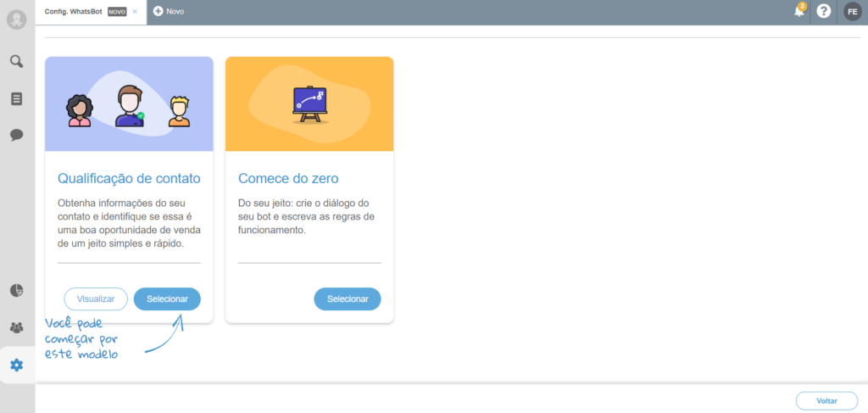This screenshot has width=868, height=413.
Task: Open settings via the gear icon
Action: coord(17,365)
